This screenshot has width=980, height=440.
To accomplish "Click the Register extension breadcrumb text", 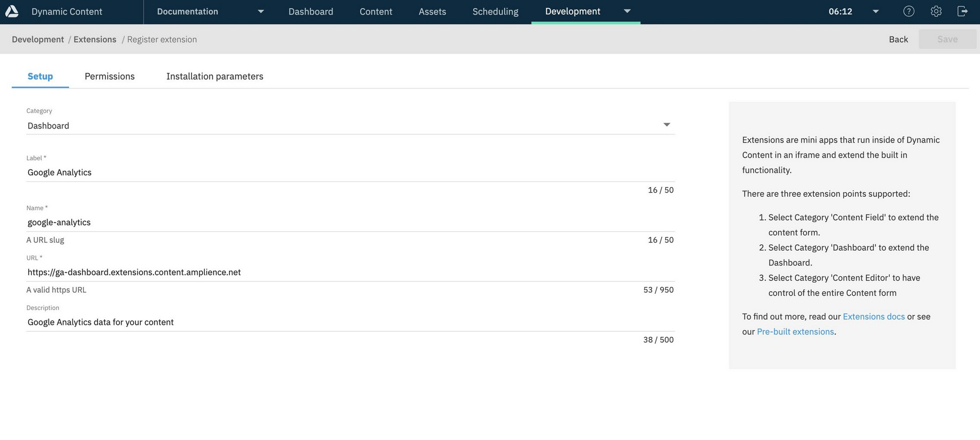I will coord(162,39).
